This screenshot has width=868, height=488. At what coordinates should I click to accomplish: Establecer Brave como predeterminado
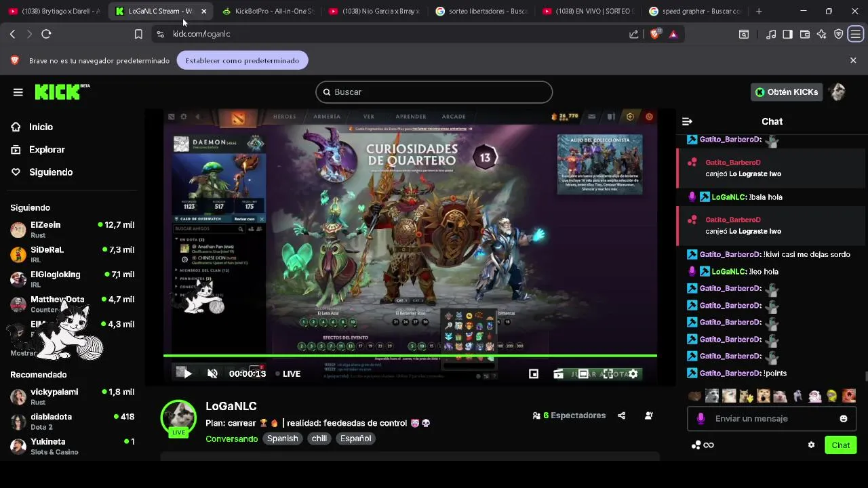coord(242,60)
